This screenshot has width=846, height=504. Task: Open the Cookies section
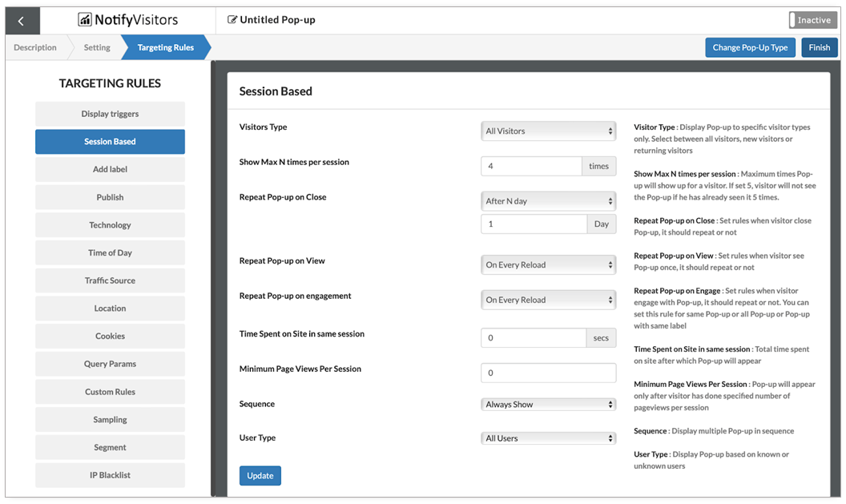click(x=110, y=337)
